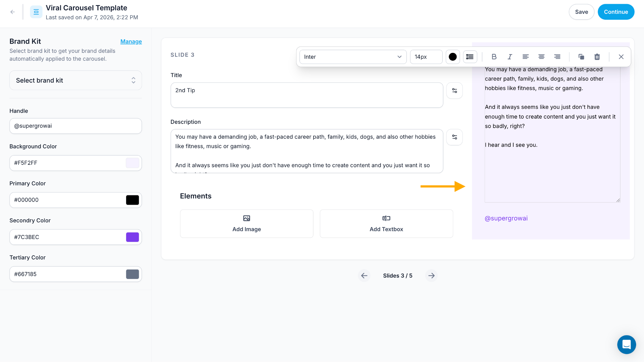Click the Description text area

click(307, 151)
